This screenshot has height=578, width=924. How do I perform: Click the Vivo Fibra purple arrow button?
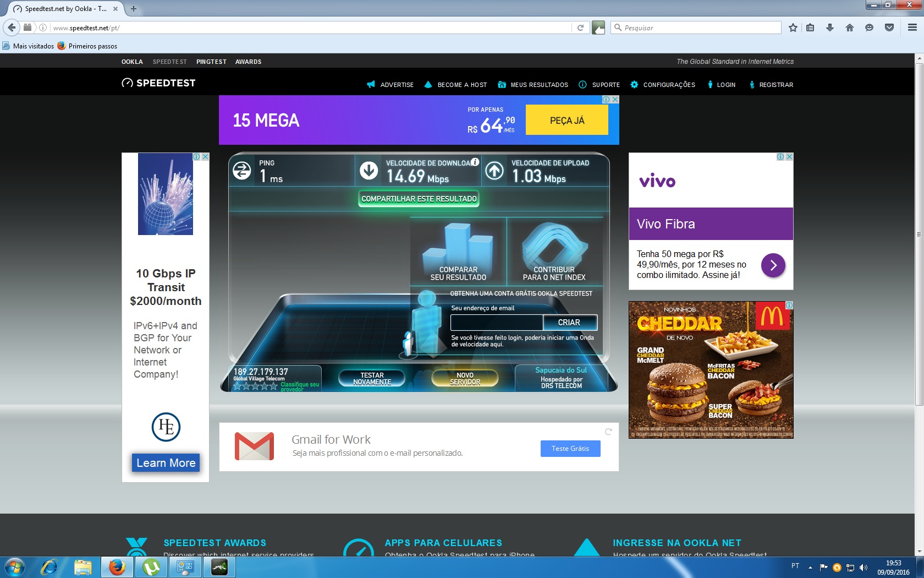pos(773,265)
